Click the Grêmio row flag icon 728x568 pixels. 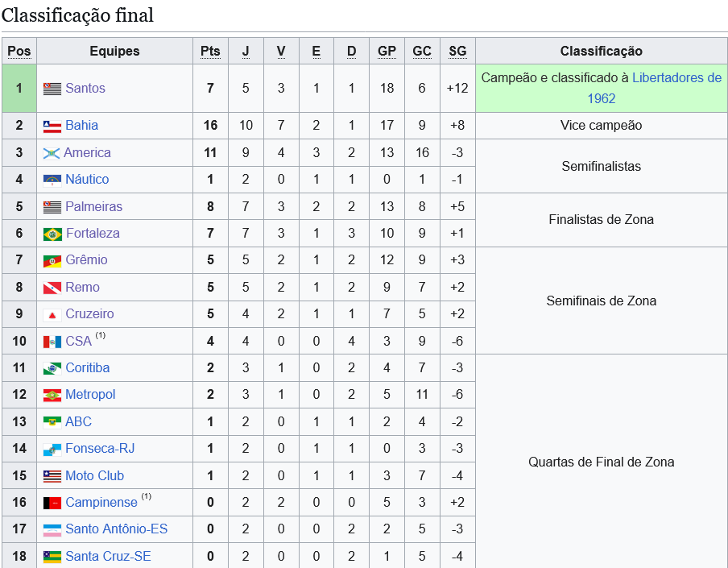(52, 260)
